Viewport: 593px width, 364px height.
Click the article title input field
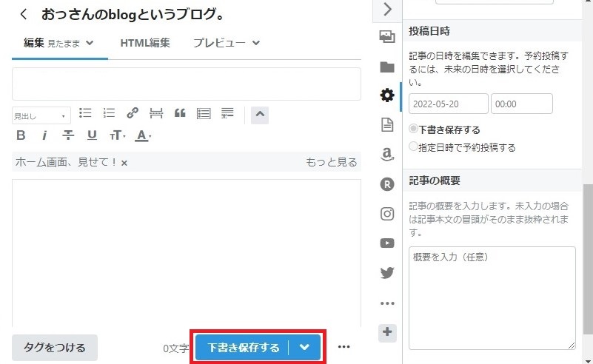coord(187,84)
